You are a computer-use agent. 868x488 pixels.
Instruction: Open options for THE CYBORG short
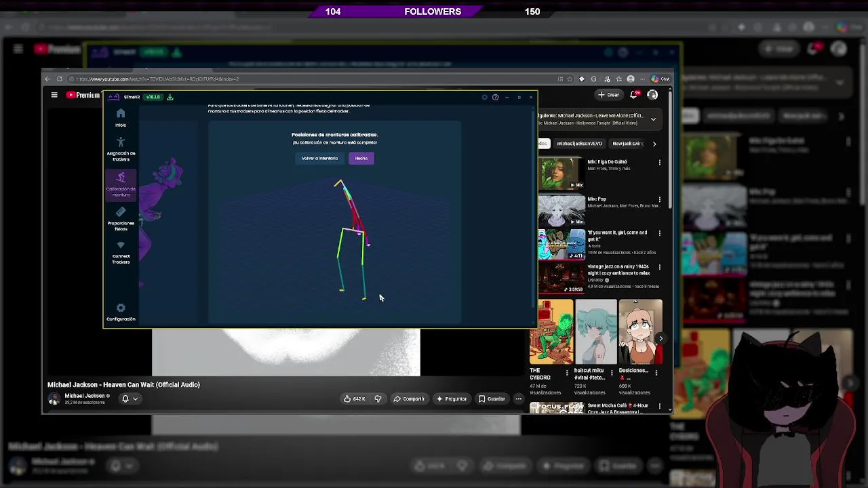pos(568,372)
